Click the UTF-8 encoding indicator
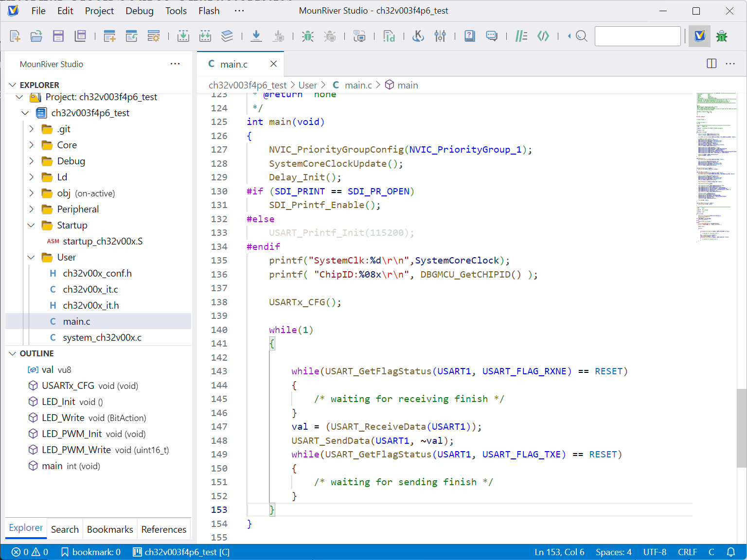Image resolution: width=747 pixels, height=560 pixels. pos(655,552)
